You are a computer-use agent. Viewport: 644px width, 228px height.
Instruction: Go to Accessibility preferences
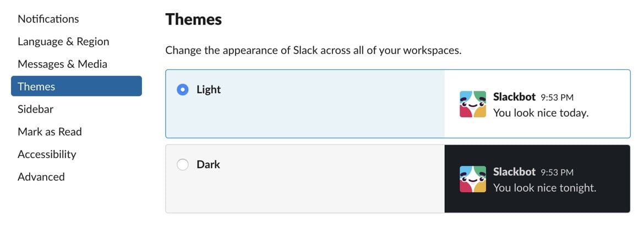(x=47, y=154)
